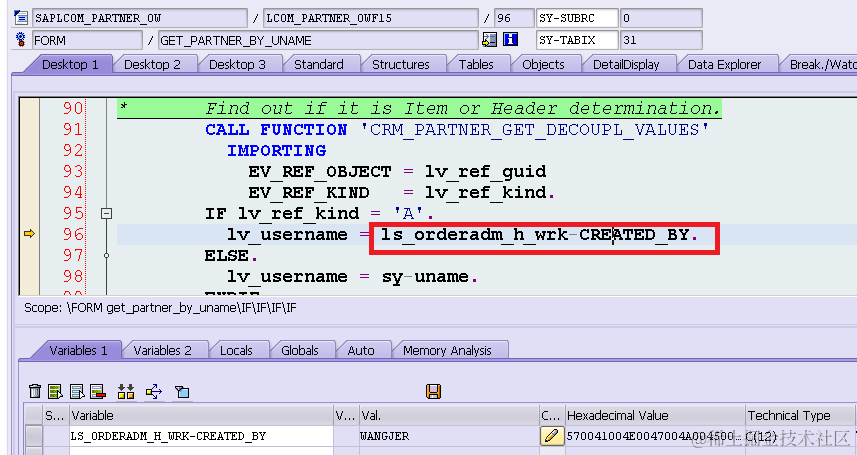Select the Variables 2 tab
The image size is (857, 455).
pos(162,351)
